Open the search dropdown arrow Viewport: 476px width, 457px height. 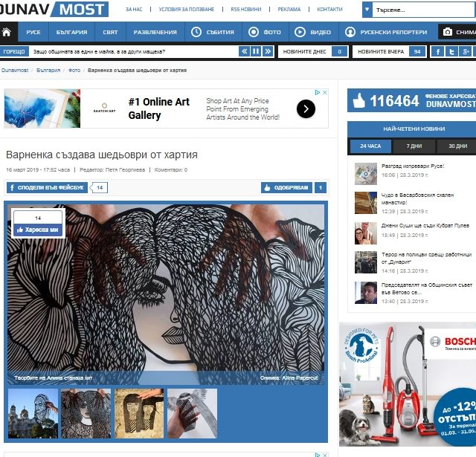click(367, 10)
